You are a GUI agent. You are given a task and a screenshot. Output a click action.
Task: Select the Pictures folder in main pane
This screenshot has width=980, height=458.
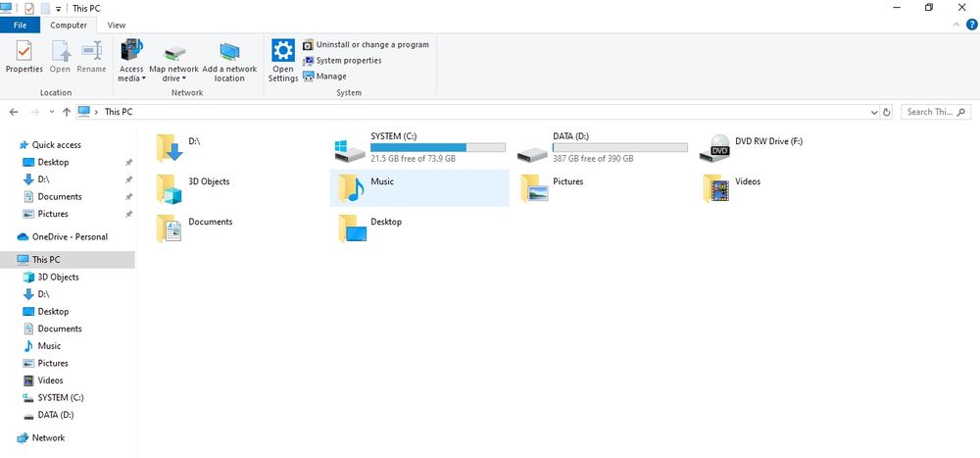point(534,187)
